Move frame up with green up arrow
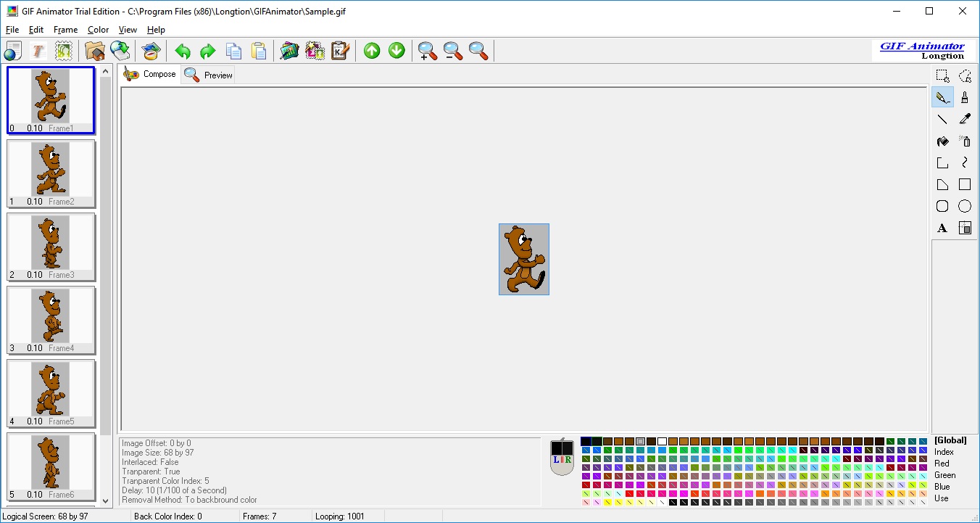The width and height of the screenshot is (980, 523). coord(372,51)
